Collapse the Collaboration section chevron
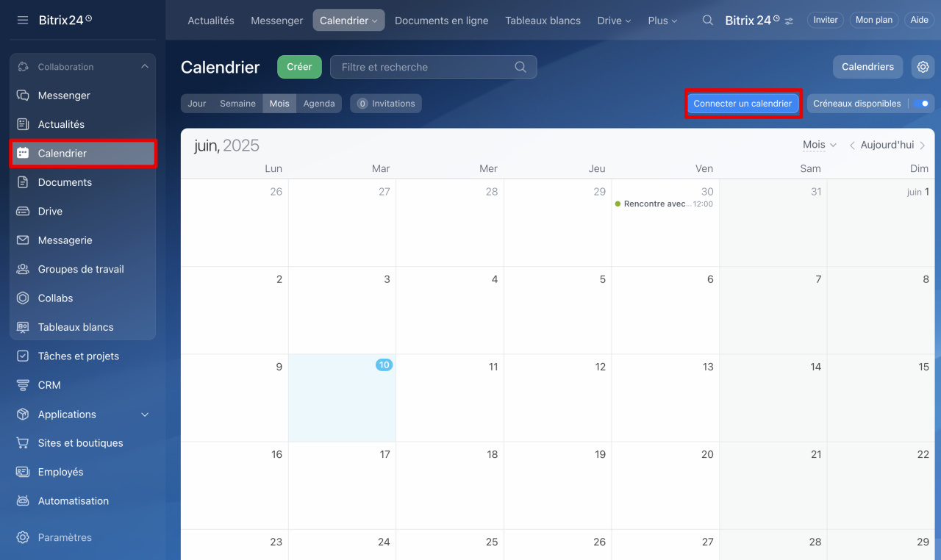 [x=145, y=67]
